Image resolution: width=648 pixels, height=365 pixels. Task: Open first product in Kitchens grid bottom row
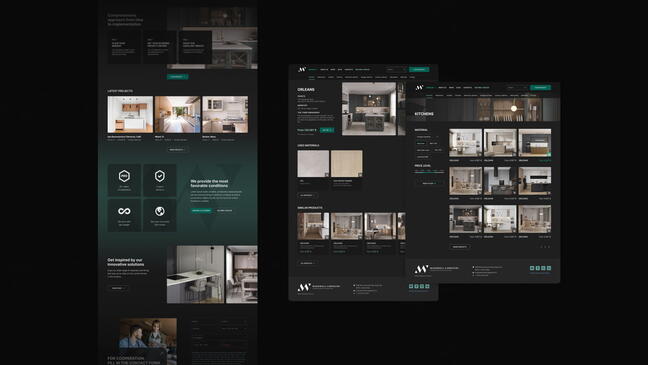click(466, 219)
